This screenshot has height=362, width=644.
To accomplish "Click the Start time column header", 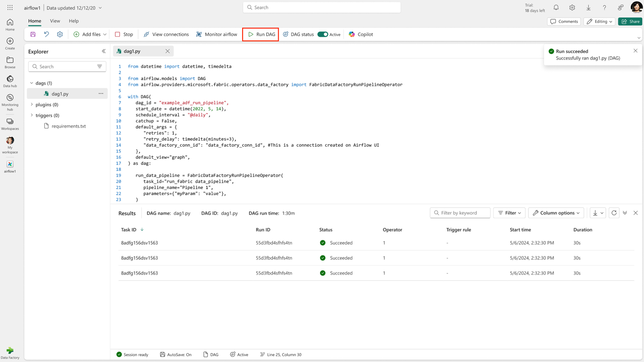I will pos(520,230).
